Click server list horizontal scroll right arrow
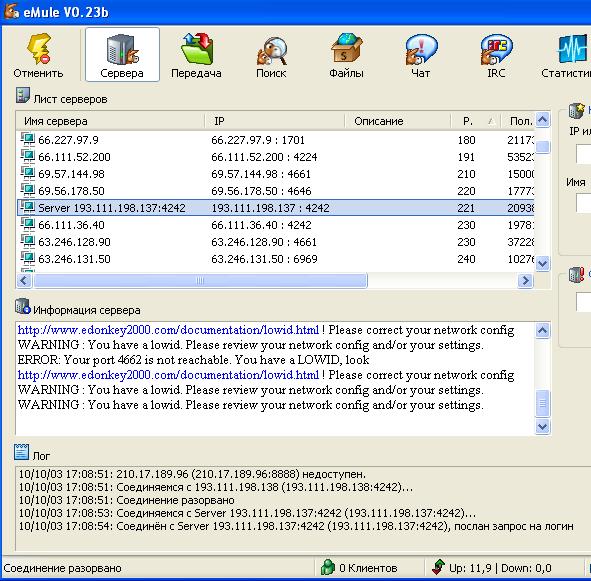Image resolution: width=591 pixels, height=581 pixels. point(525,281)
